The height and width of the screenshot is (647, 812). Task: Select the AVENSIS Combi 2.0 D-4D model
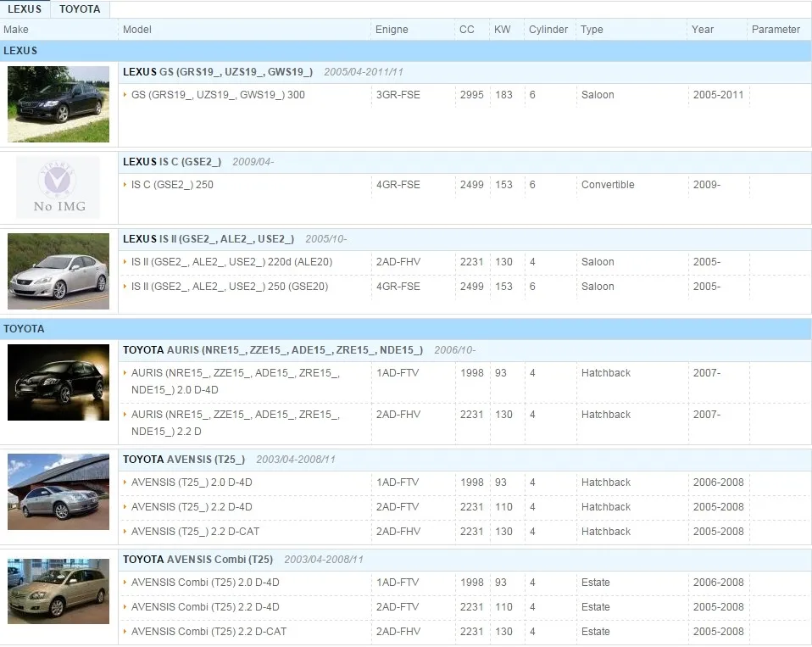click(x=205, y=583)
